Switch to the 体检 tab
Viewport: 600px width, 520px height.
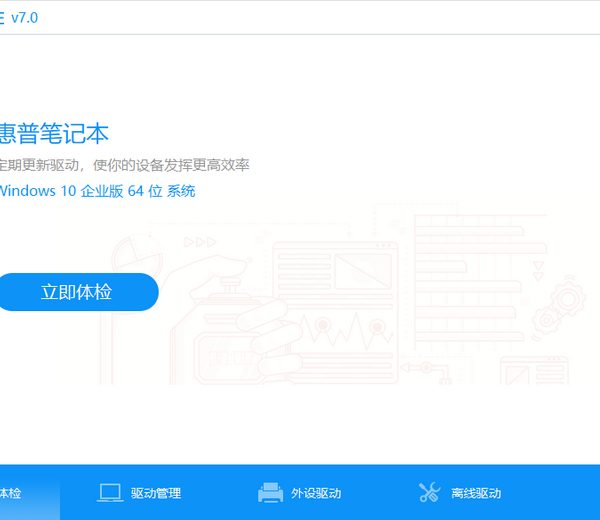10,493
